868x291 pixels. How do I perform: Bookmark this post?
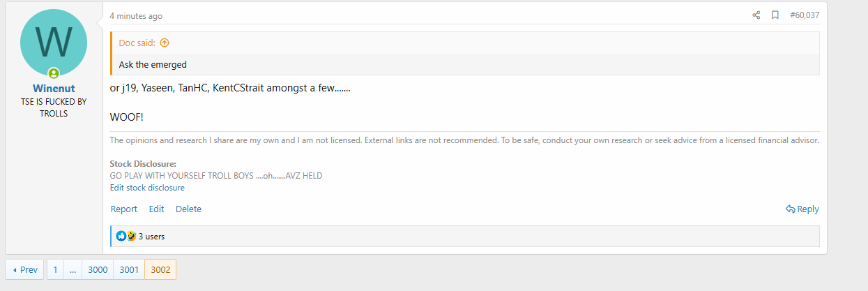[775, 15]
